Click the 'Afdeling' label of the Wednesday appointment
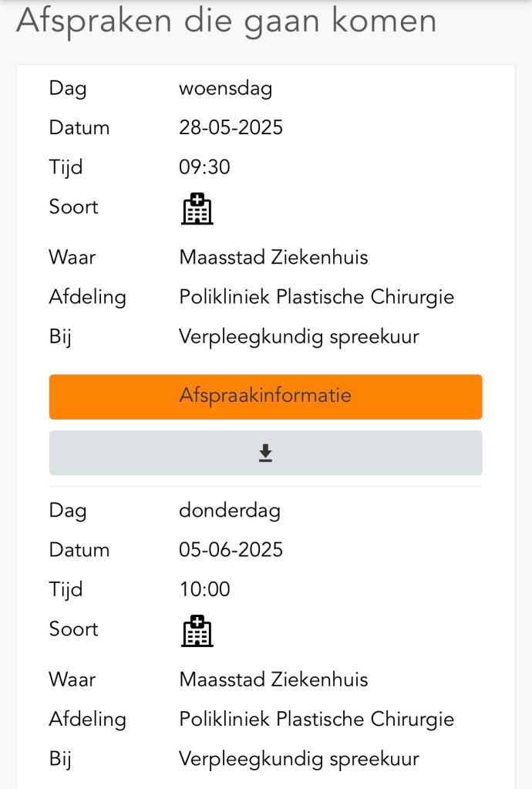 [87, 297]
